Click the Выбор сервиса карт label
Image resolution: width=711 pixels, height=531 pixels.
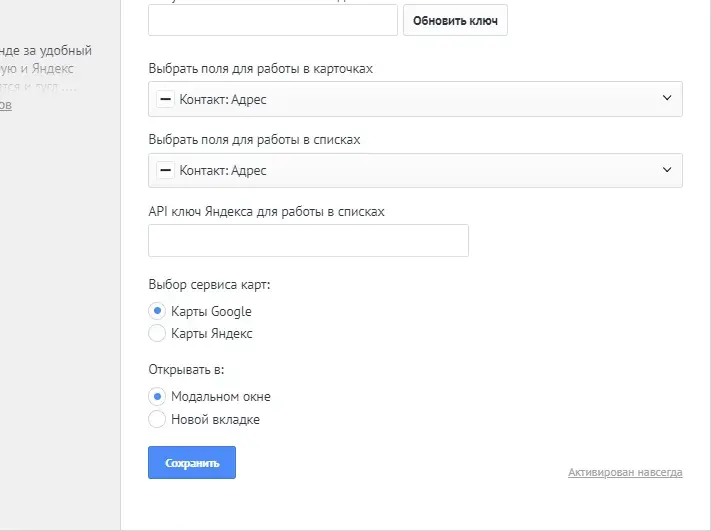pyautogui.click(x=209, y=285)
